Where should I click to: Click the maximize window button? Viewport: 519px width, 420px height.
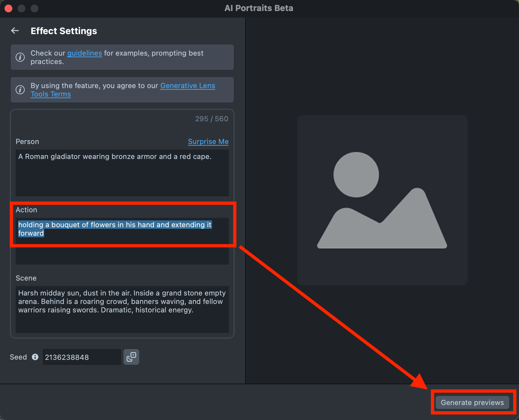(34, 8)
